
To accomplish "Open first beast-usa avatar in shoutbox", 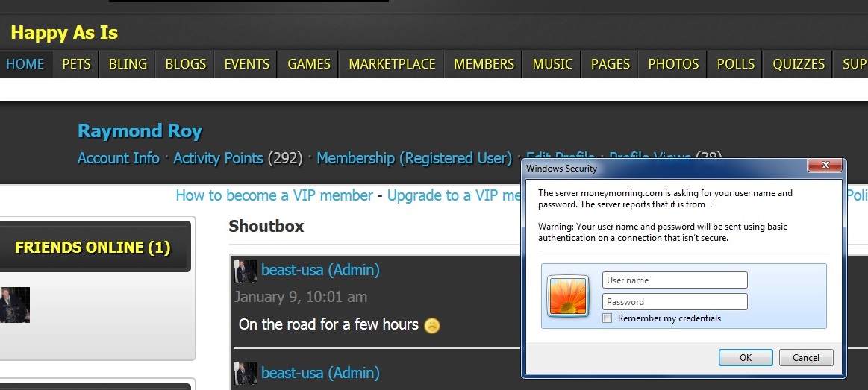I will click(246, 271).
